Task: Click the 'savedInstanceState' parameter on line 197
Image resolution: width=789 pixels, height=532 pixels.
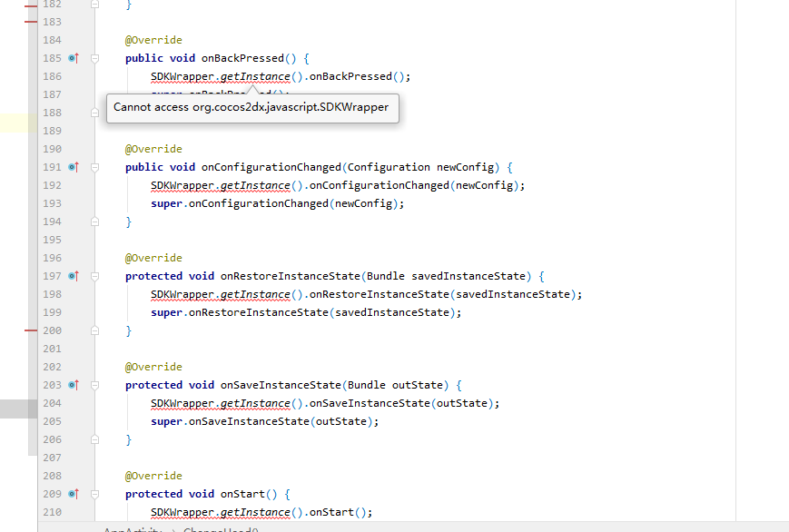Action: coord(468,276)
